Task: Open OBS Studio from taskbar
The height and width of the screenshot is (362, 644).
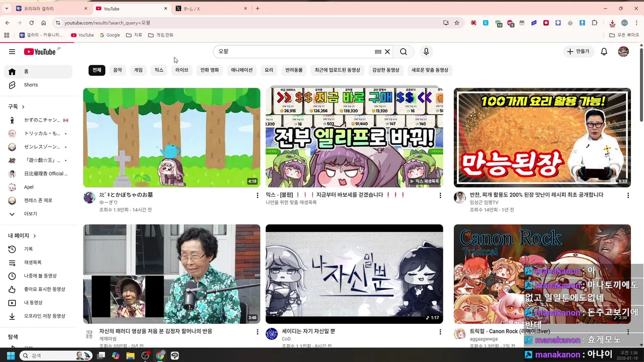Action: click(x=145, y=355)
